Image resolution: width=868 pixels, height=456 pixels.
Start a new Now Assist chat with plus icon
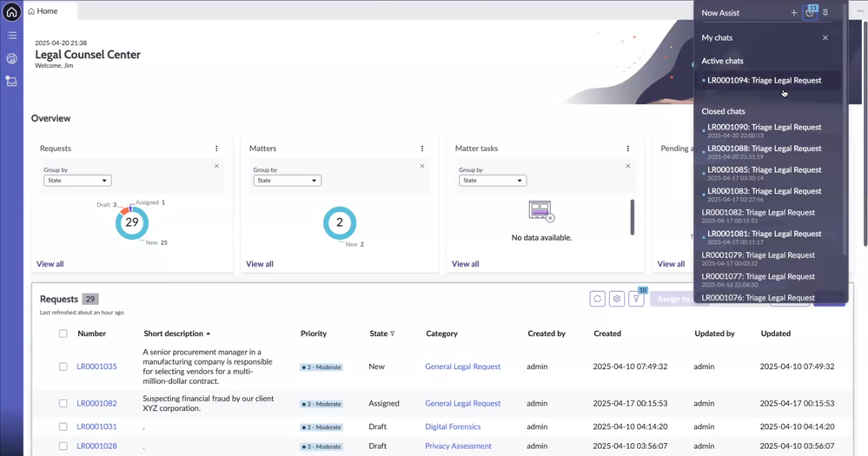pos(794,13)
